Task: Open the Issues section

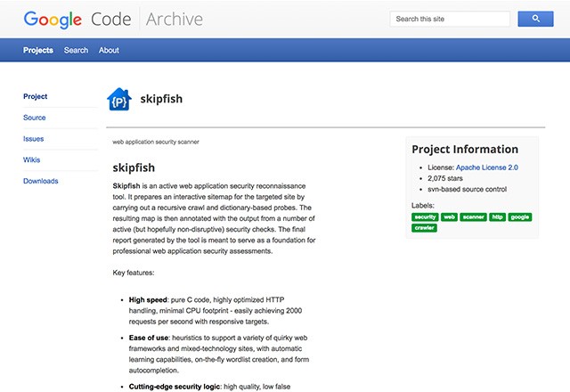Action: tap(34, 139)
